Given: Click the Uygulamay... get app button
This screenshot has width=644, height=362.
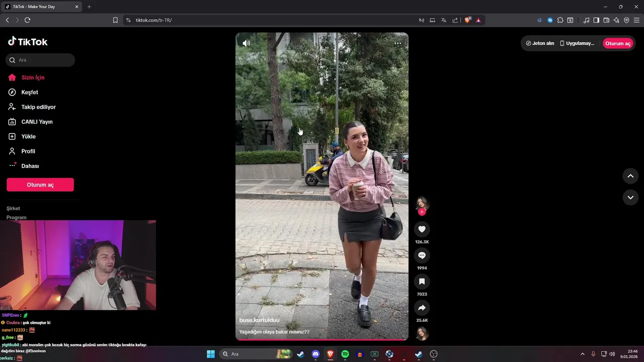Looking at the screenshot, I should pos(577,43).
